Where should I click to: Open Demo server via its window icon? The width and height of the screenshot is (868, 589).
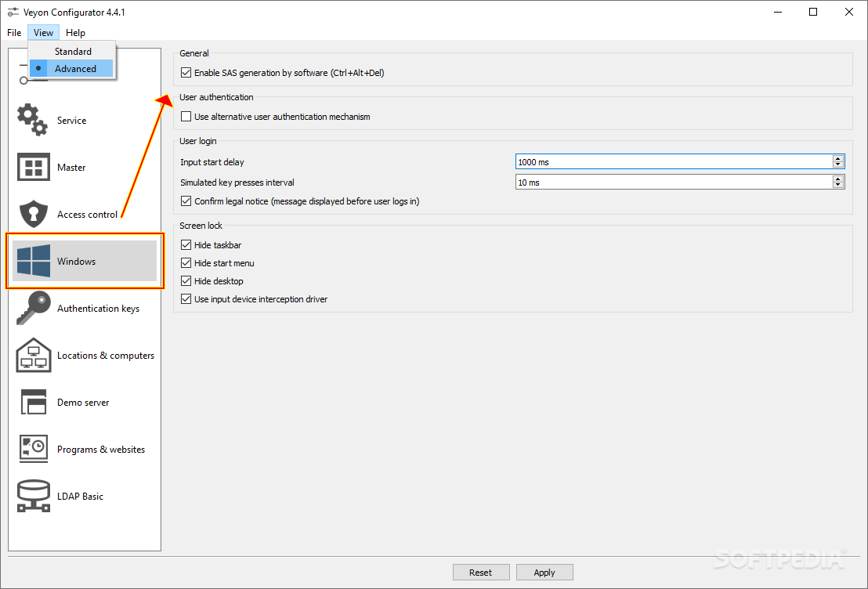click(x=33, y=403)
